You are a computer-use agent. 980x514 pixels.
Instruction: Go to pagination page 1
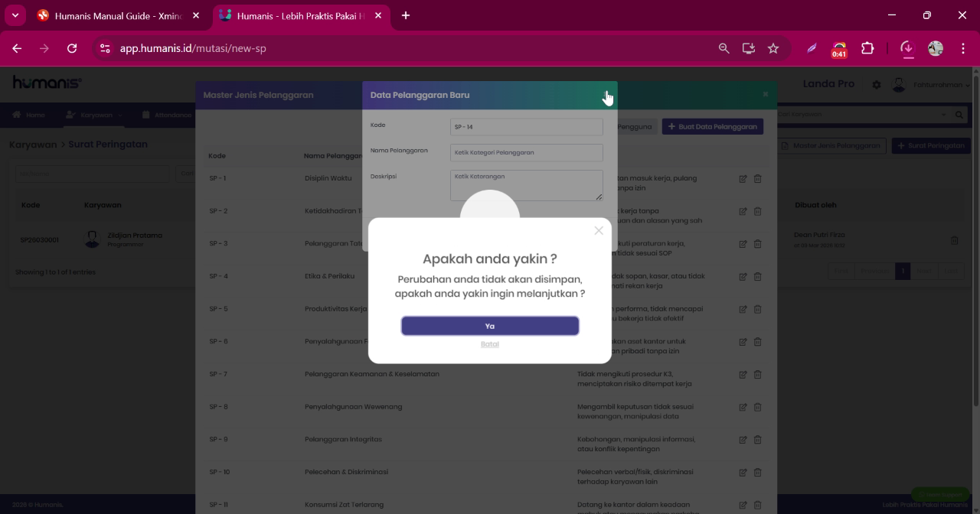pyautogui.click(x=903, y=271)
